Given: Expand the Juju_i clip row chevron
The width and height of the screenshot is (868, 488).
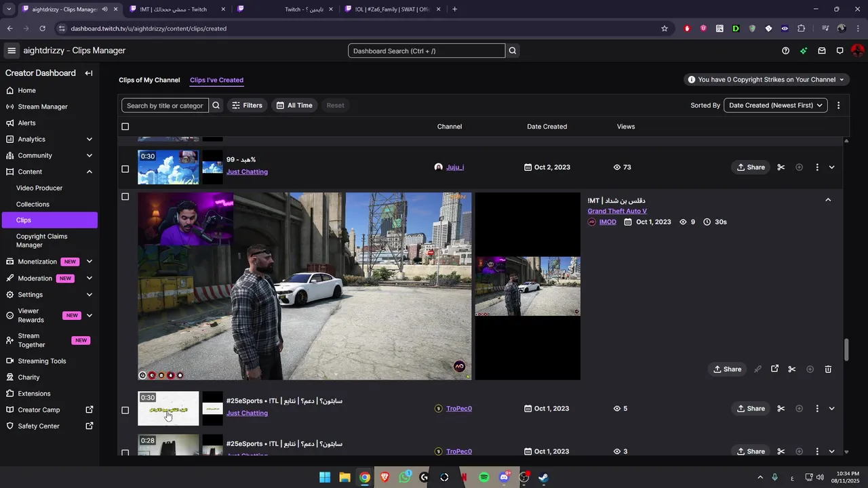Looking at the screenshot, I should 832,167.
